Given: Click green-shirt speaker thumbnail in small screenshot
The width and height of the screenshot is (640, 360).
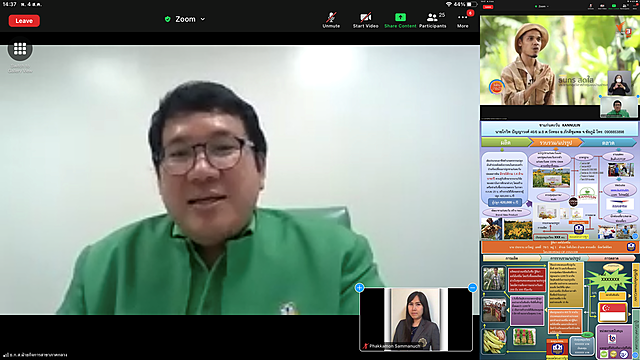Looking at the screenshot, I should click(619, 107).
